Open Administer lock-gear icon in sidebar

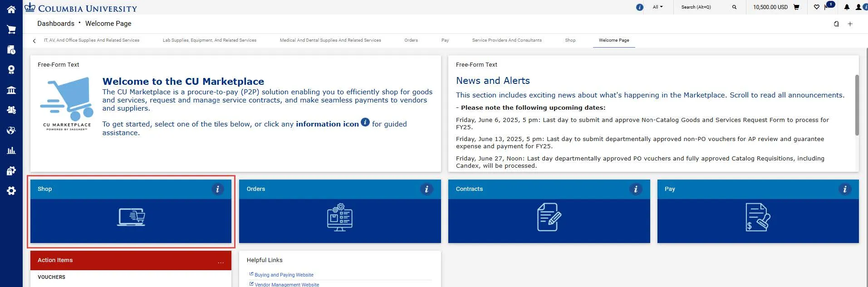coord(11,170)
